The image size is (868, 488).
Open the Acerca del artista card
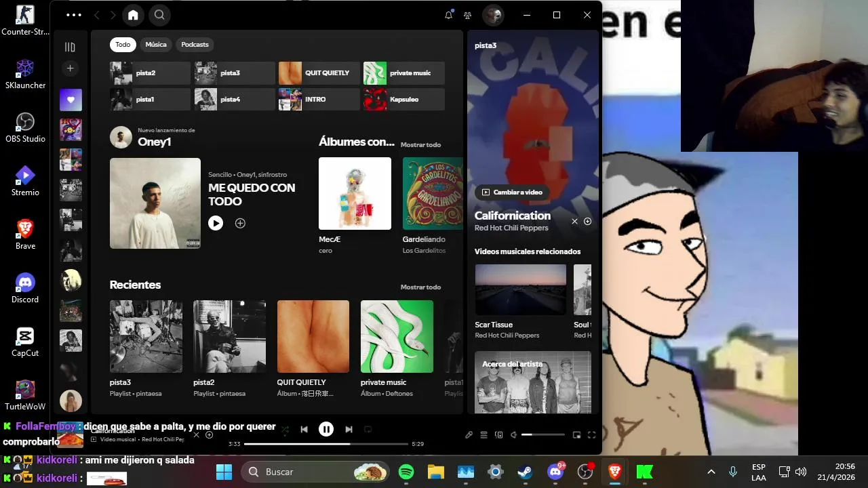point(533,382)
